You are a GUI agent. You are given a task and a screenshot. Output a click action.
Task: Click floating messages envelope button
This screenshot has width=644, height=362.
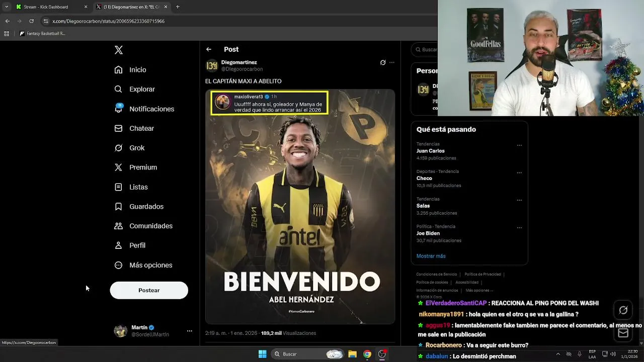coord(623,333)
